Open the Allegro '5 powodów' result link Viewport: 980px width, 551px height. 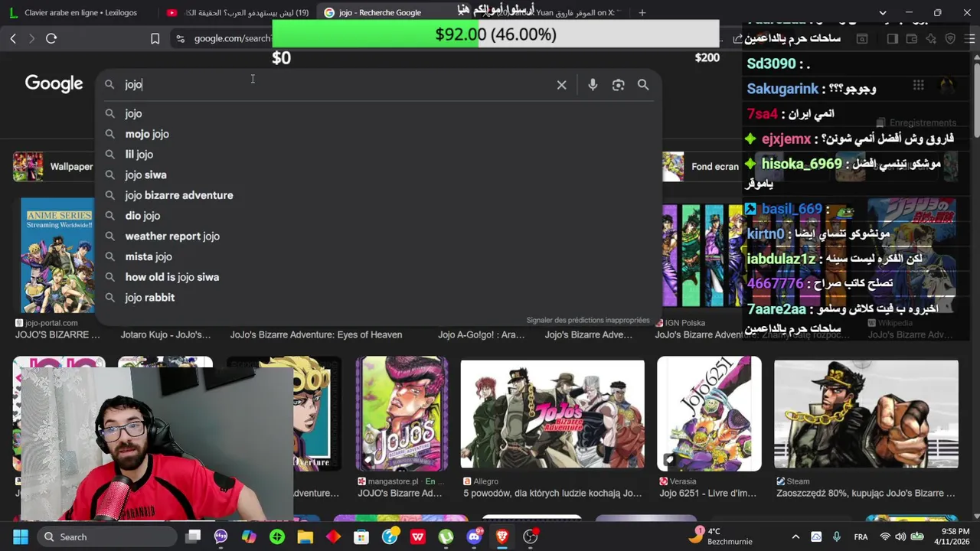click(x=552, y=493)
